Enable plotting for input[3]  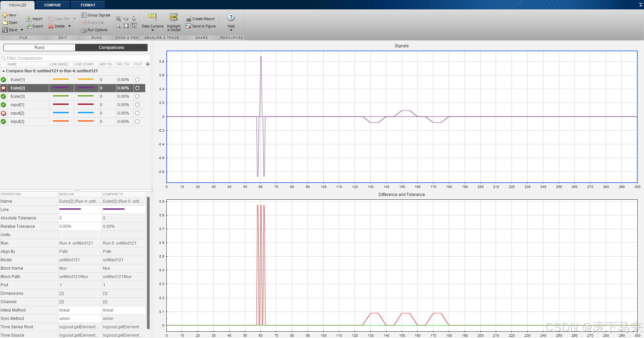(137, 121)
